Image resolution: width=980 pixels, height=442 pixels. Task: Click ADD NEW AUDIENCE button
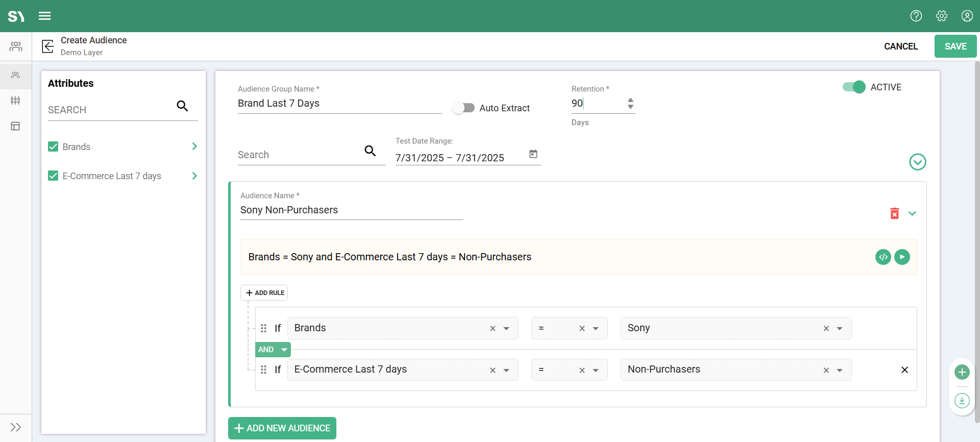(x=282, y=428)
